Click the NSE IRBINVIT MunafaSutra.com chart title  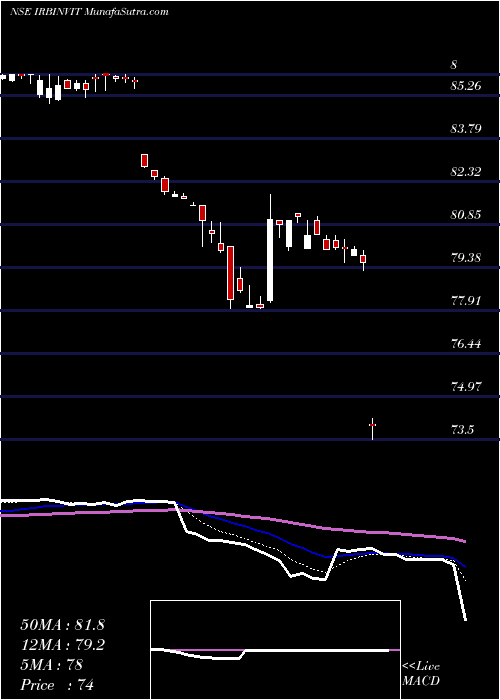(89, 12)
